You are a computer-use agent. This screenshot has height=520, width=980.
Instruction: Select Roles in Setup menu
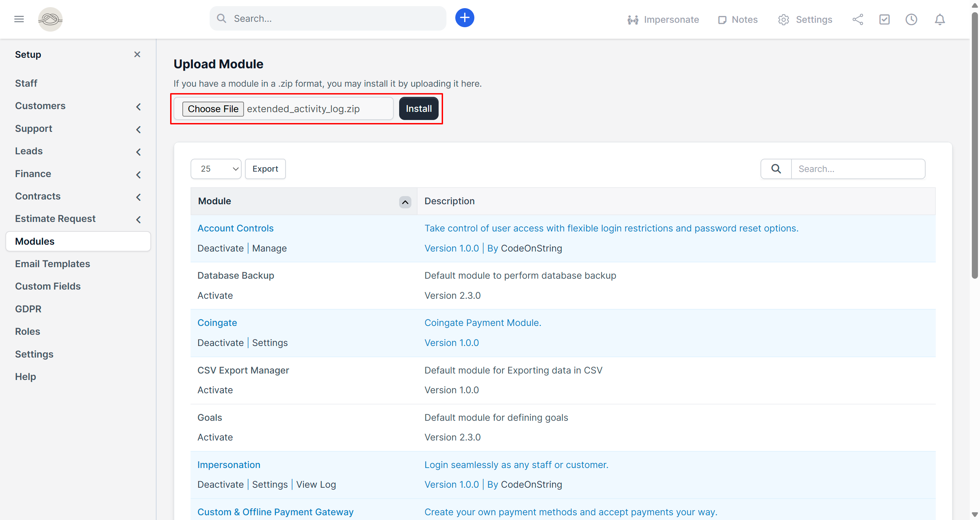(27, 331)
